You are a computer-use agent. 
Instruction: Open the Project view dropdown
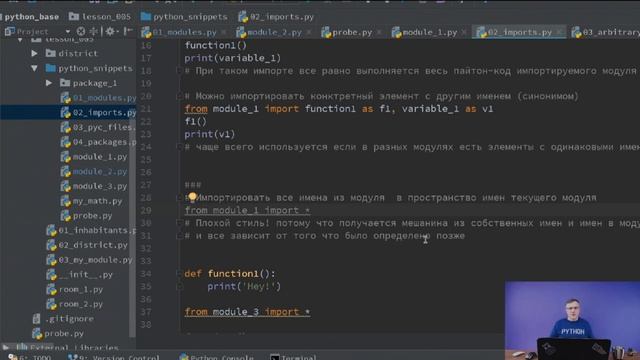click(x=67, y=31)
